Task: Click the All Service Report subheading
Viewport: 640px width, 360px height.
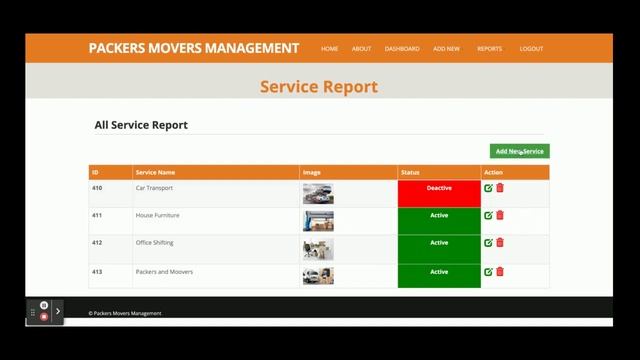Action: pyautogui.click(x=141, y=125)
